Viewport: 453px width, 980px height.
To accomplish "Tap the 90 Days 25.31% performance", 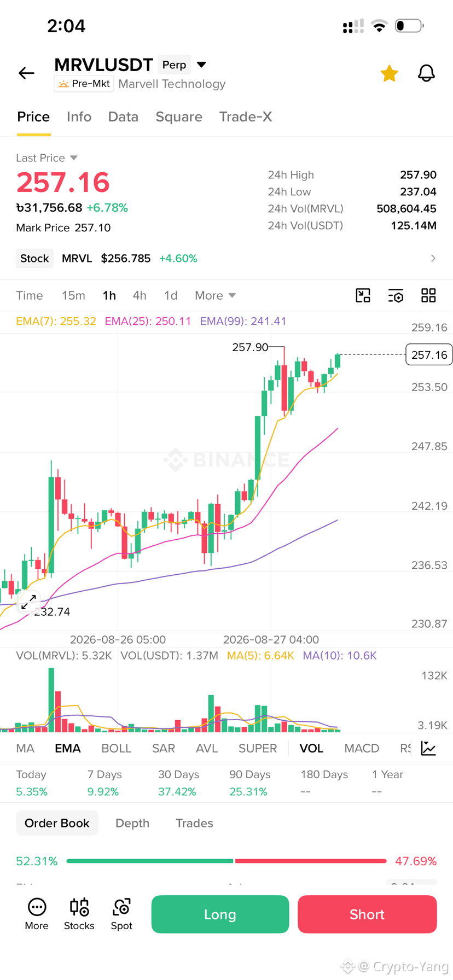I will point(249,783).
